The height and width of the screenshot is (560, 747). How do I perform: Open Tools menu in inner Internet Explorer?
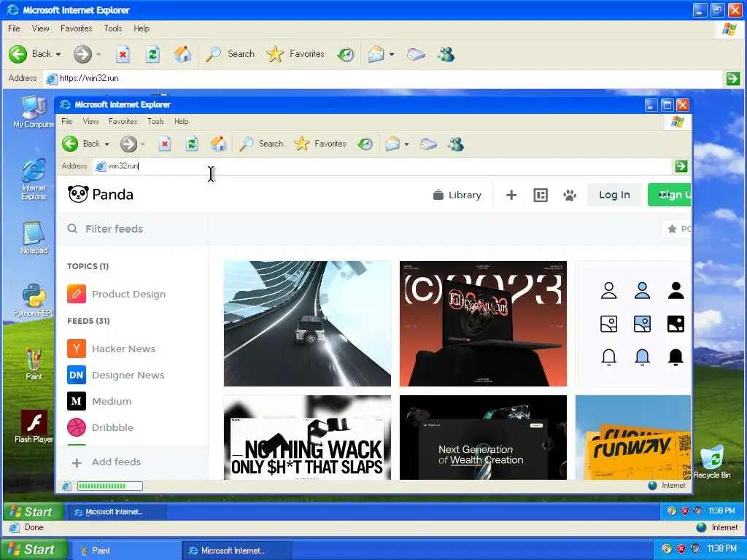pos(156,122)
